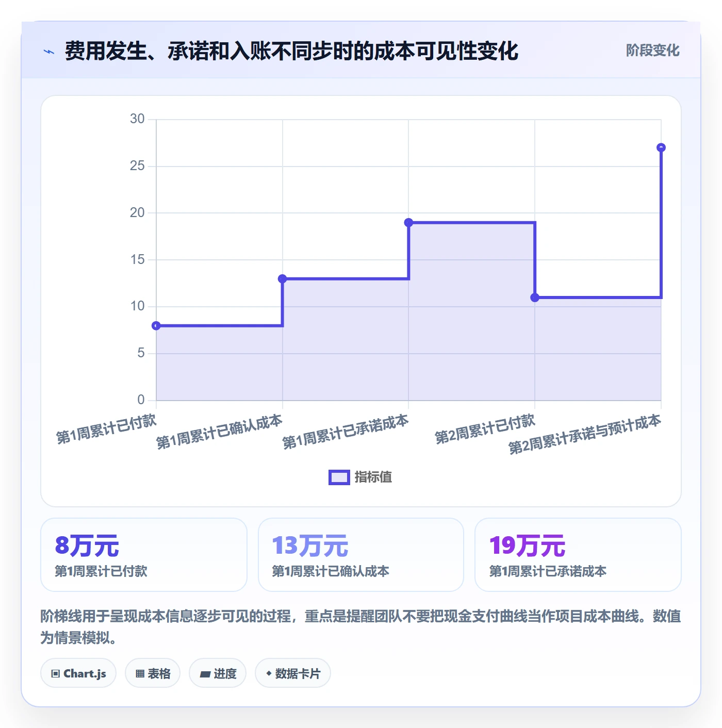The image size is (722, 728).
Task: Toggle the 指标值 legend swatch
Action: [x=339, y=477]
